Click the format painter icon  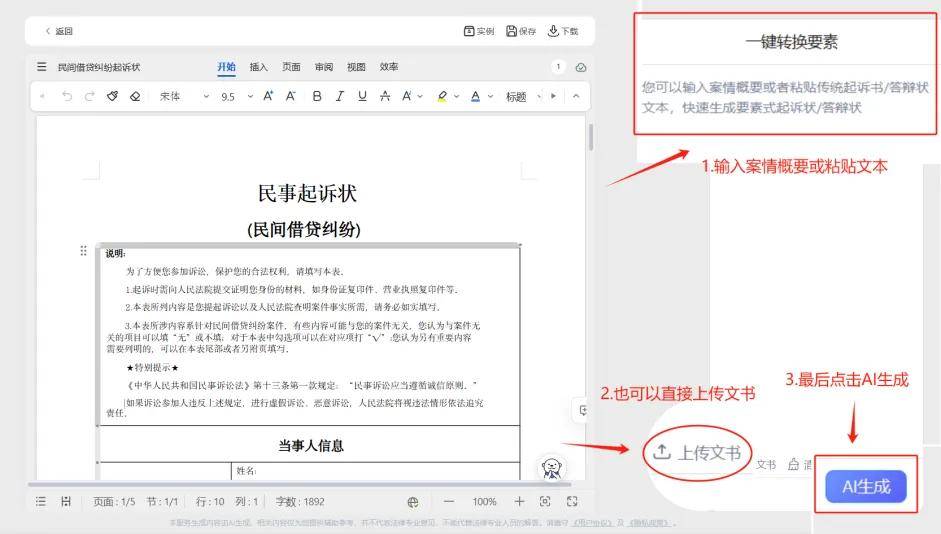pyautogui.click(x=112, y=97)
